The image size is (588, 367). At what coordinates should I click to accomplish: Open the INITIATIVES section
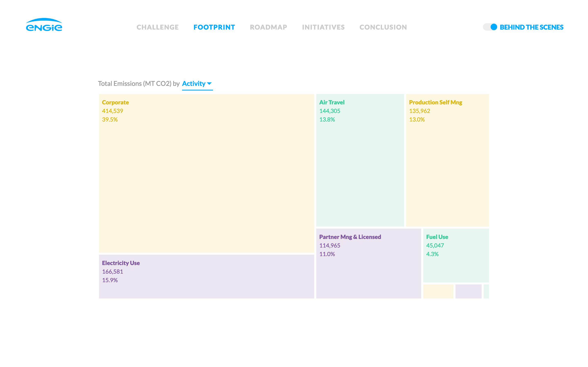[323, 27]
